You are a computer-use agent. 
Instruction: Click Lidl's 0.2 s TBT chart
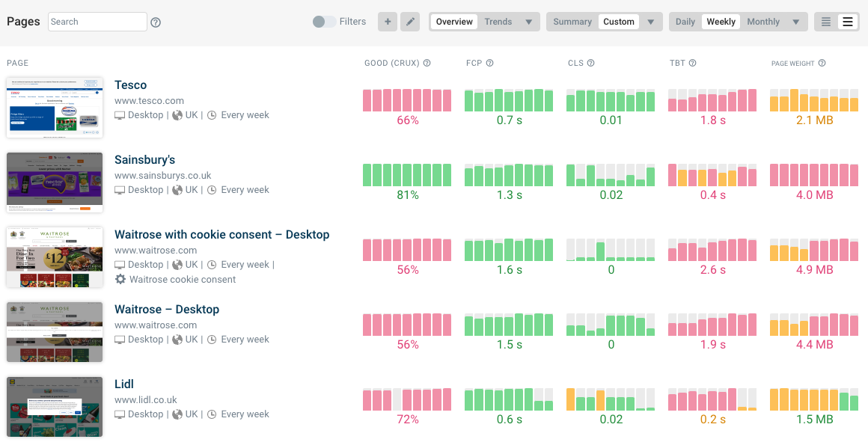[712, 399]
